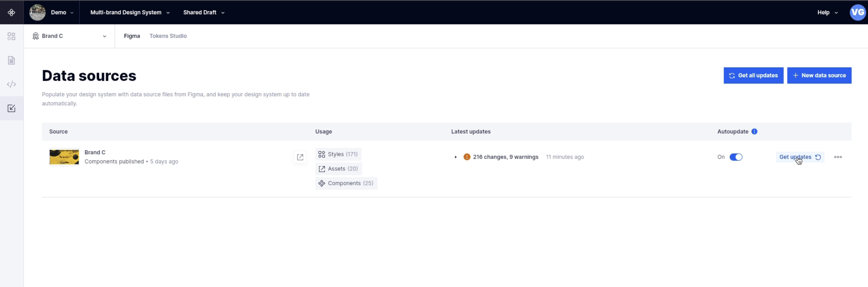
Task: Click the Autoupdate info tooltip icon
Action: (754, 132)
